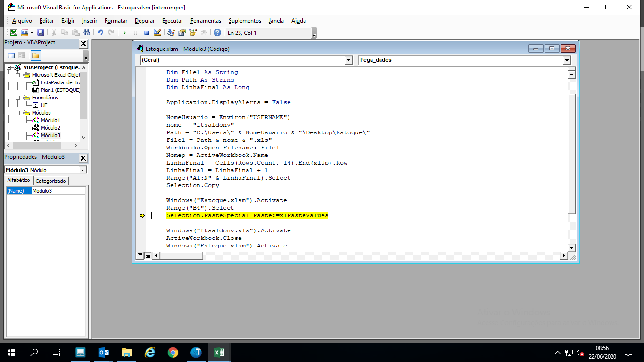Click View Code icon in Project panel
This screenshot has width=644, height=362.
(11, 56)
